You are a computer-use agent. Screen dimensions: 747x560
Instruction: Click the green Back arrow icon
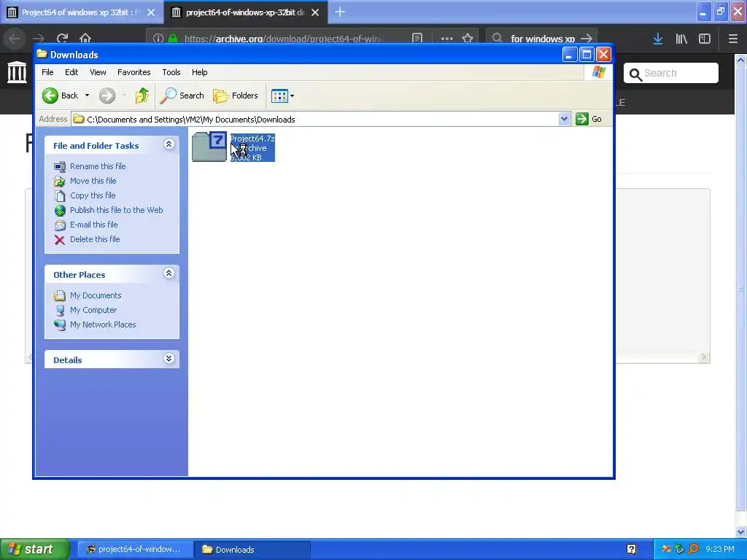50,96
